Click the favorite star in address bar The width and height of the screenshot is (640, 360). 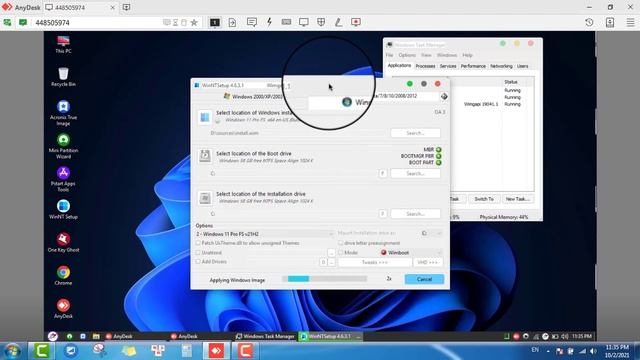pyautogui.click(x=194, y=22)
